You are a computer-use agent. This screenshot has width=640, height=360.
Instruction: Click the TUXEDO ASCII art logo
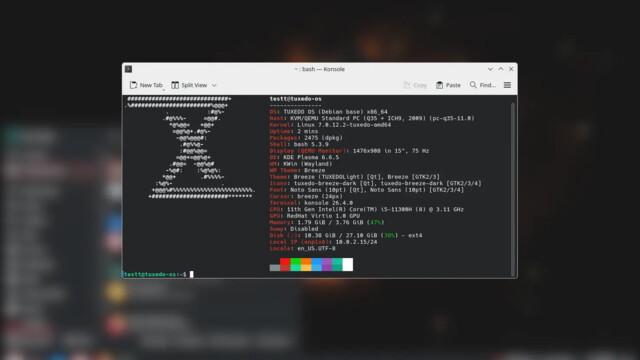[190, 148]
